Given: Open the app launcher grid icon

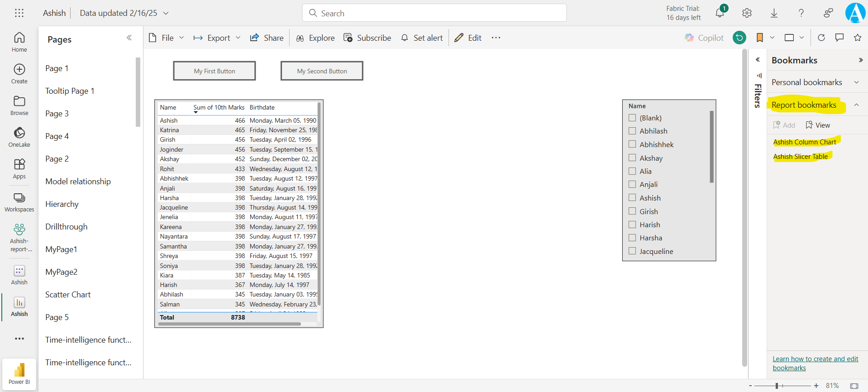Looking at the screenshot, I should coord(19,13).
